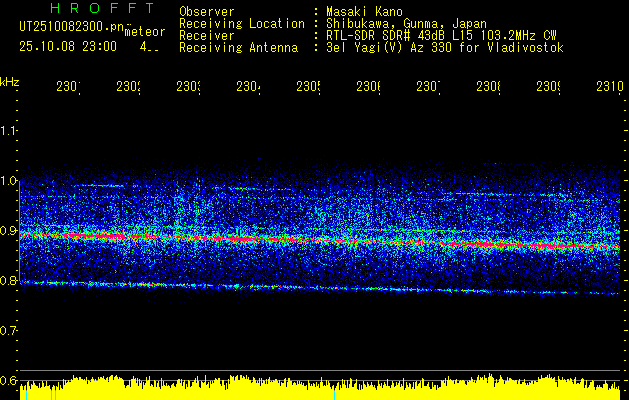Click the 2310 time axis label
Viewport: 629px width, 400px height.
[610, 86]
